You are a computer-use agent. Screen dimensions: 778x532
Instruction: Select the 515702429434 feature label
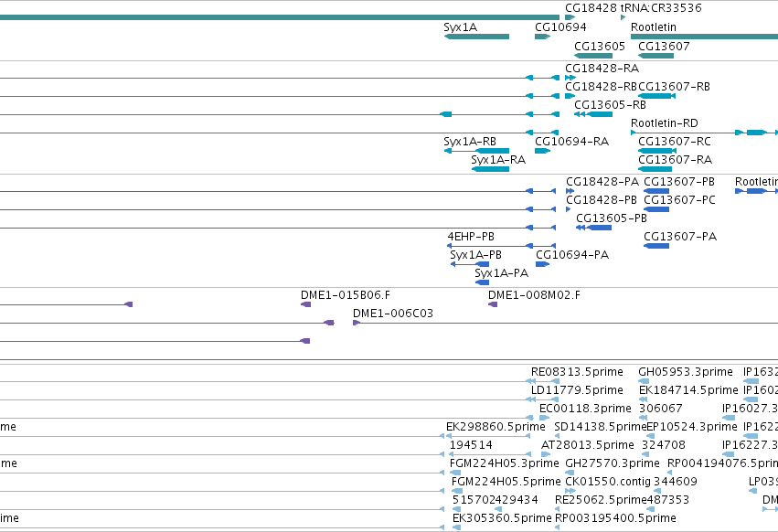[496, 501]
